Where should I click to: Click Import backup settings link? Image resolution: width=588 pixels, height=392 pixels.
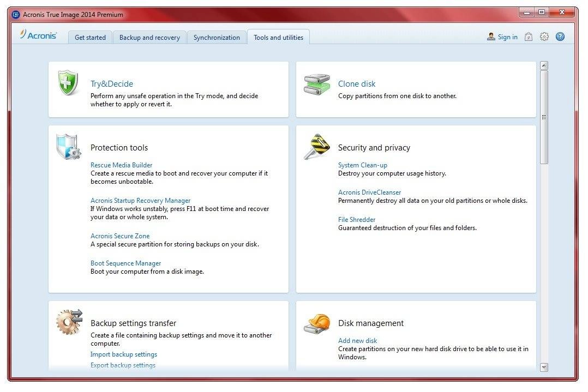click(x=124, y=354)
